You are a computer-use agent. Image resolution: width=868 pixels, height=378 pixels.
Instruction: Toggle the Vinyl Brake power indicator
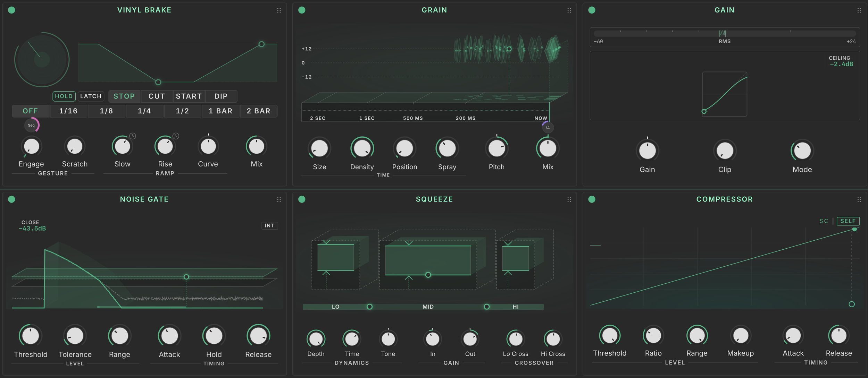(x=11, y=10)
